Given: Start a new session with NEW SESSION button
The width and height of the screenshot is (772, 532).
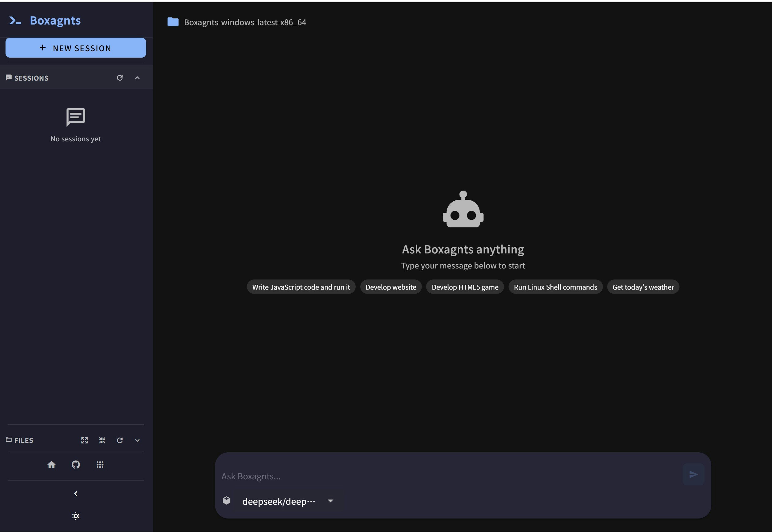Looking at the screenshot, I should 76,48.
